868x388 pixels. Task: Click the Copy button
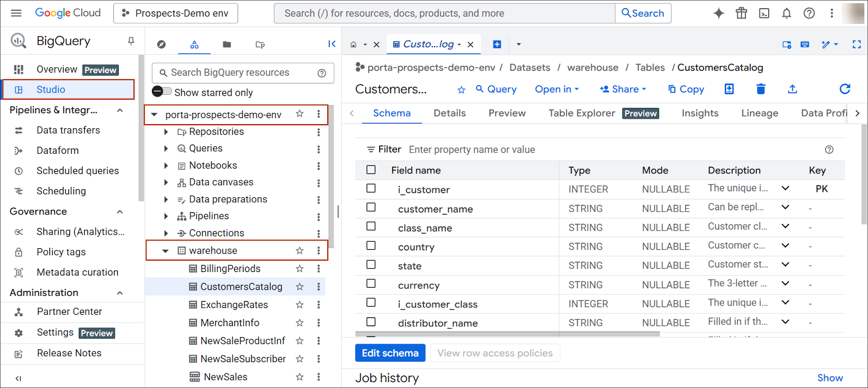pyautogui.click(x=686, y=89)
